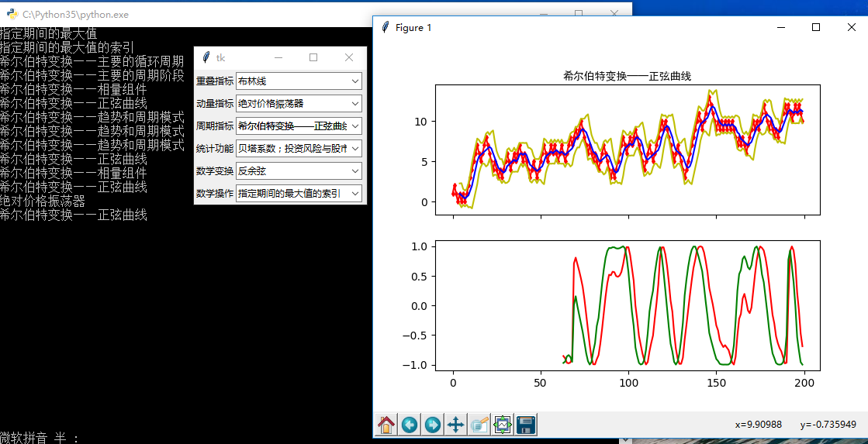The image size is (868, 444).
Task: Click inside the upper Bollinger band plot
Action: point(628,150)
